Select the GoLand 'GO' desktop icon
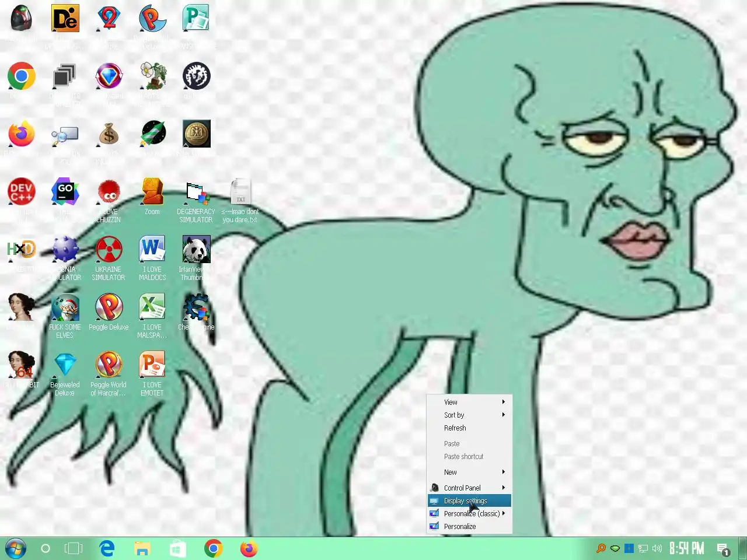The image size is (747, 560). click(65, 192)
